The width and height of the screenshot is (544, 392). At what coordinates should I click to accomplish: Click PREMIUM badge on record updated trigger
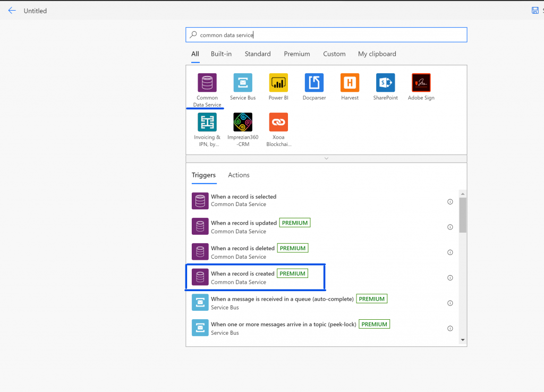click(x=295, y=223)
